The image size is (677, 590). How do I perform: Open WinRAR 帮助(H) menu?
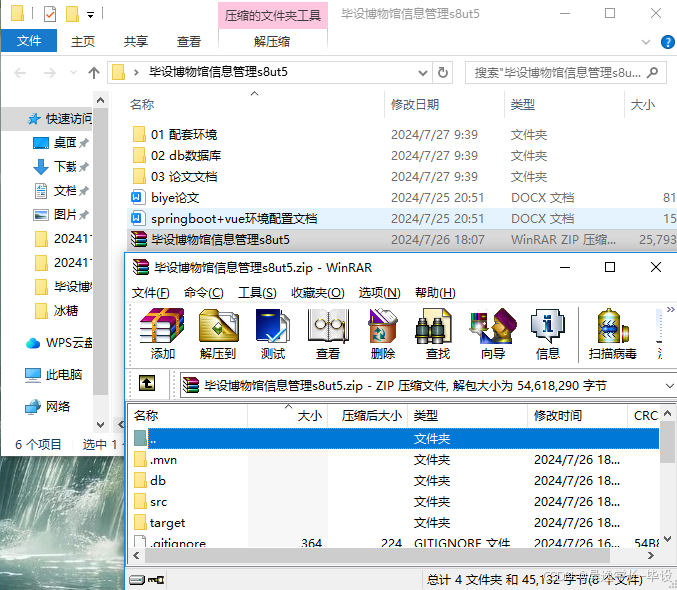[x=435, y=293]
